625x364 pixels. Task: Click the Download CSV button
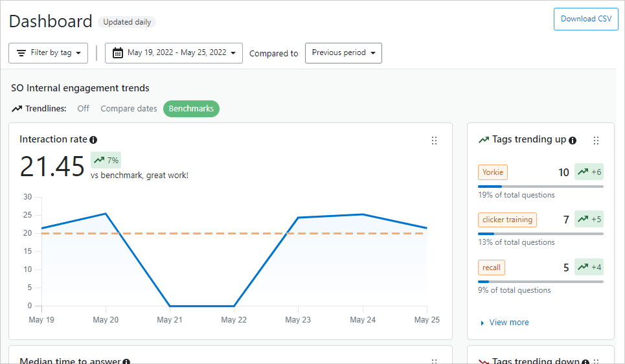(585, 19)
